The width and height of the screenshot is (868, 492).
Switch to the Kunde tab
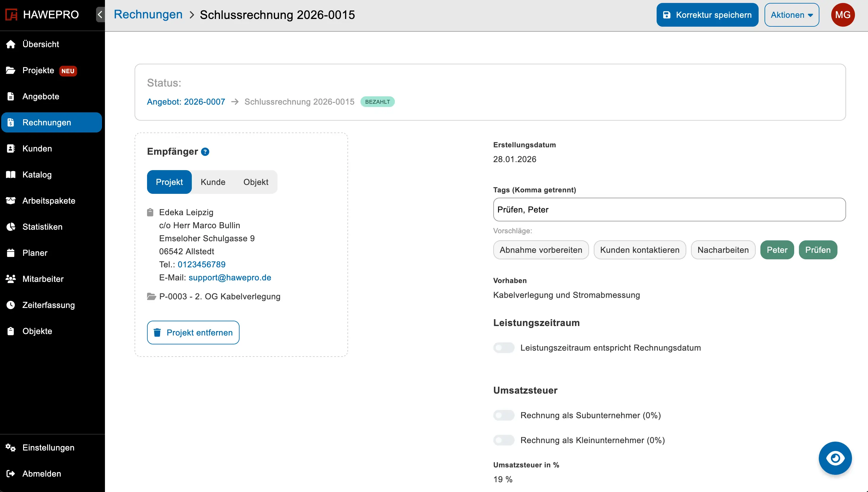coord(213,182)
